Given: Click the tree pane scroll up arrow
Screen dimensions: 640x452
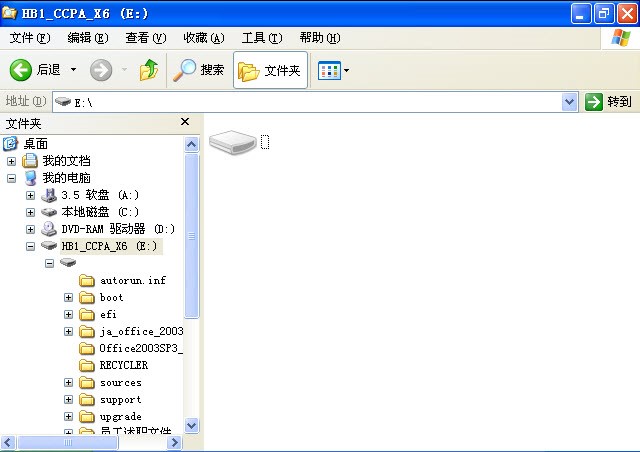Looking at the screenshot, I should [191, 144].
